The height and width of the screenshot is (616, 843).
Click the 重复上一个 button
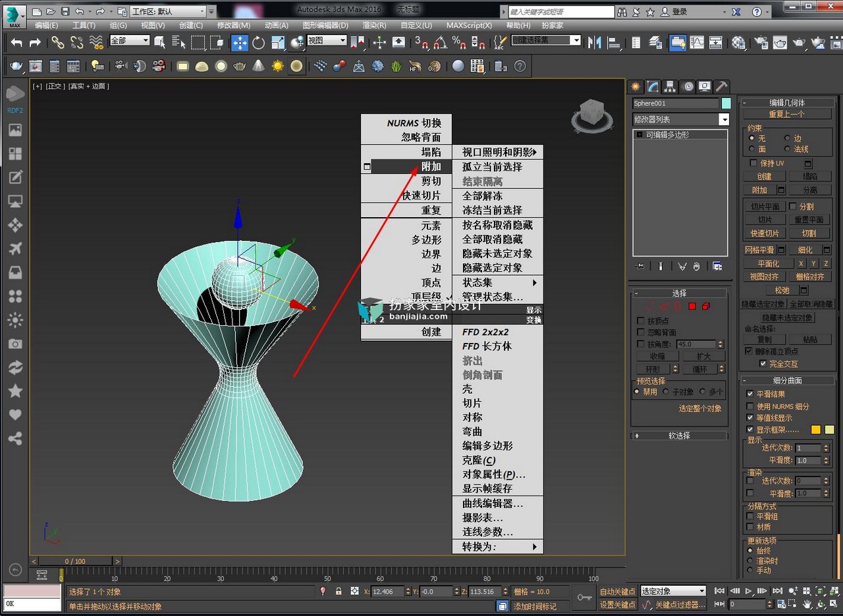(x=787, y=114)
